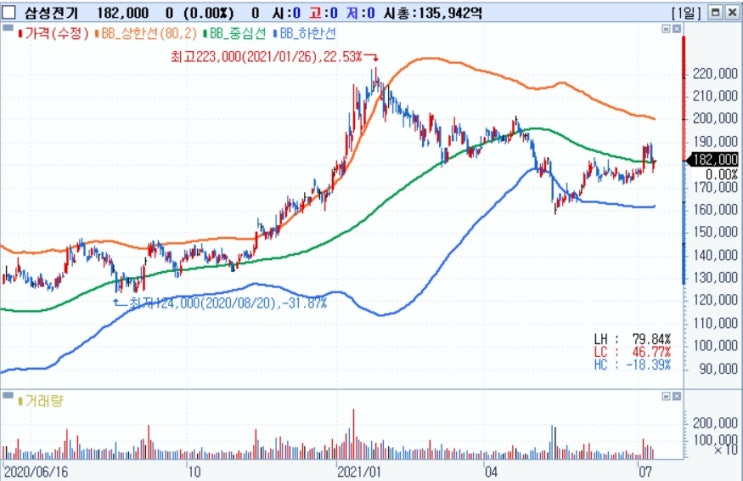743x481 pixels.
Task: Minimize the 거래량 volume panel via its small icon
Action: pos(666,396)
